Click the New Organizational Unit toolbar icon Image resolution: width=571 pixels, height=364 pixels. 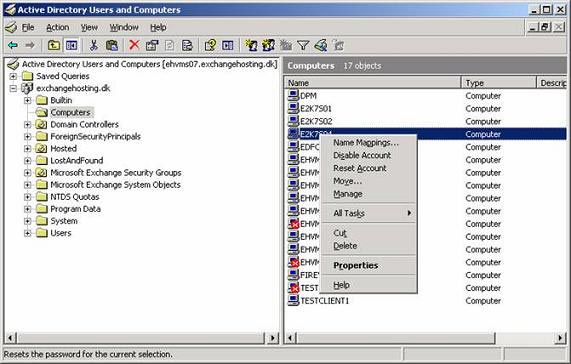pyautogui.click(x=286, y=45)
